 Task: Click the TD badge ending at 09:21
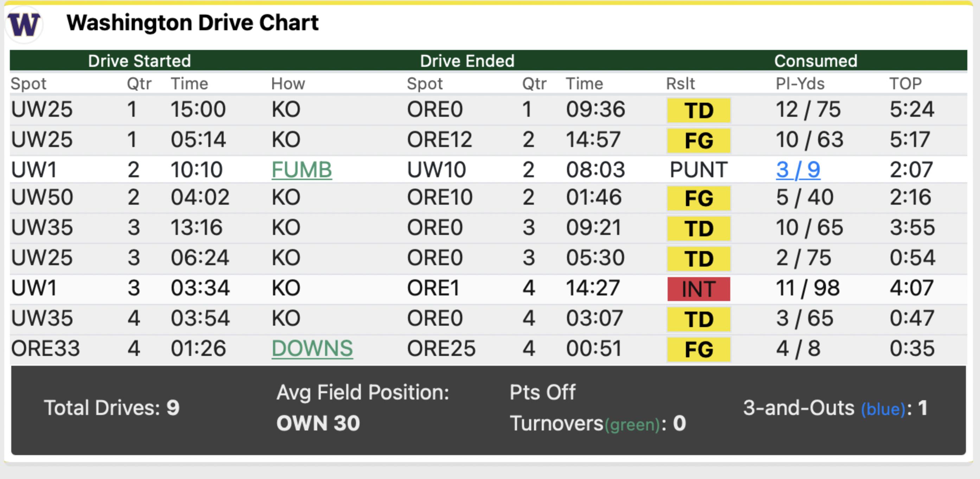pyautogui.click(x=699, y=229)
